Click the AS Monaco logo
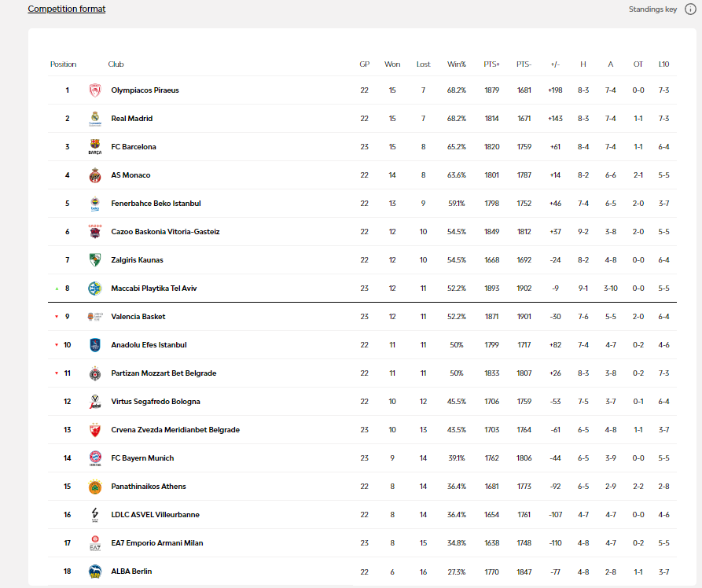The width and height of the screenshot is (702, 588). click(95, 175)
